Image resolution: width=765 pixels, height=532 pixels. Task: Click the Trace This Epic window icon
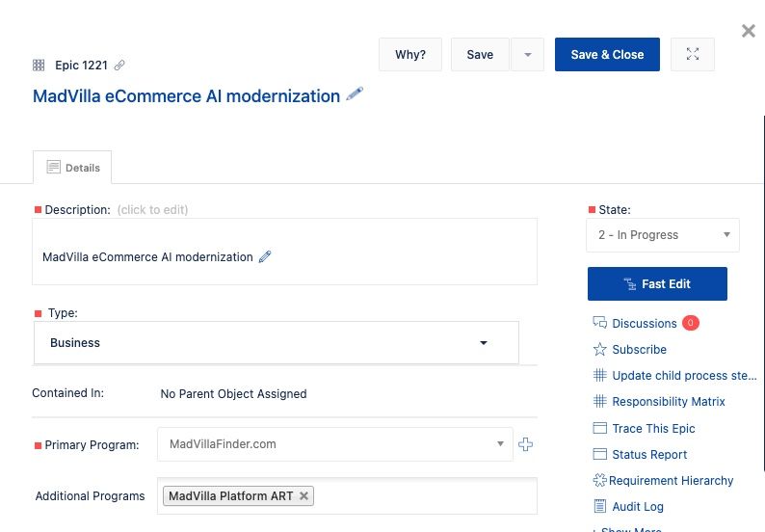click(599, 428)
